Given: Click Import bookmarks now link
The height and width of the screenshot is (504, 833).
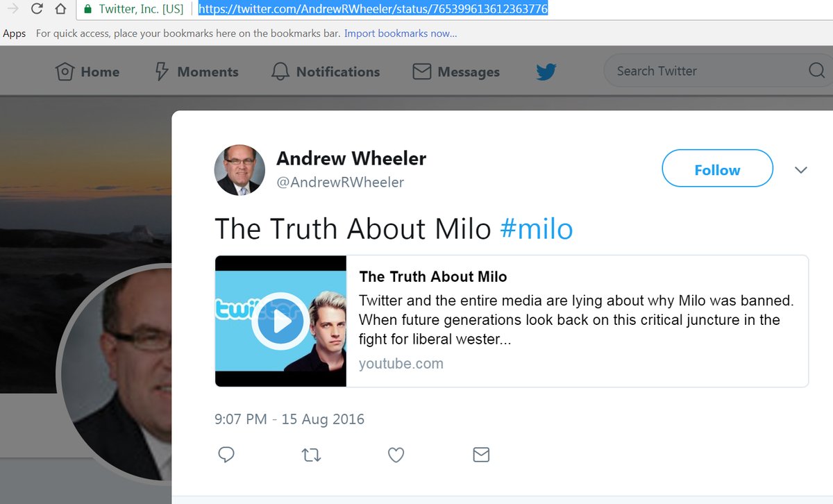Looking at the screenshot, I should tap(401, 33).
